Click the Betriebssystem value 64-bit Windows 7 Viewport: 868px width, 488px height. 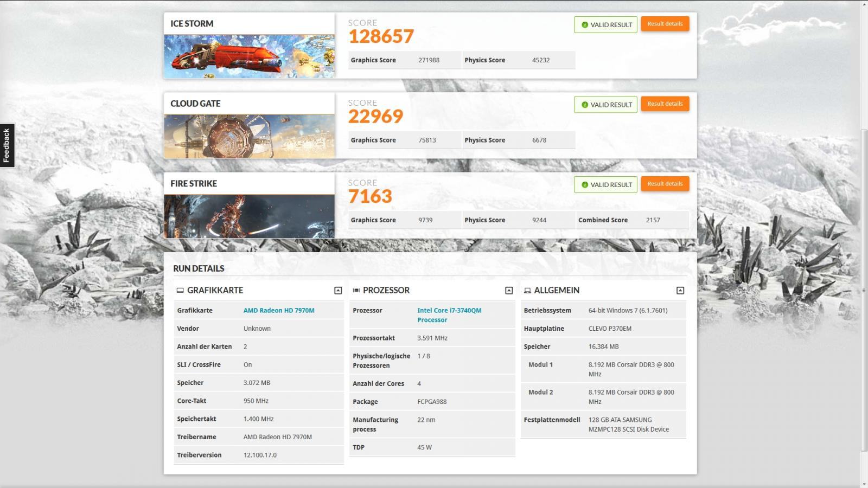[x=628, y=311]
